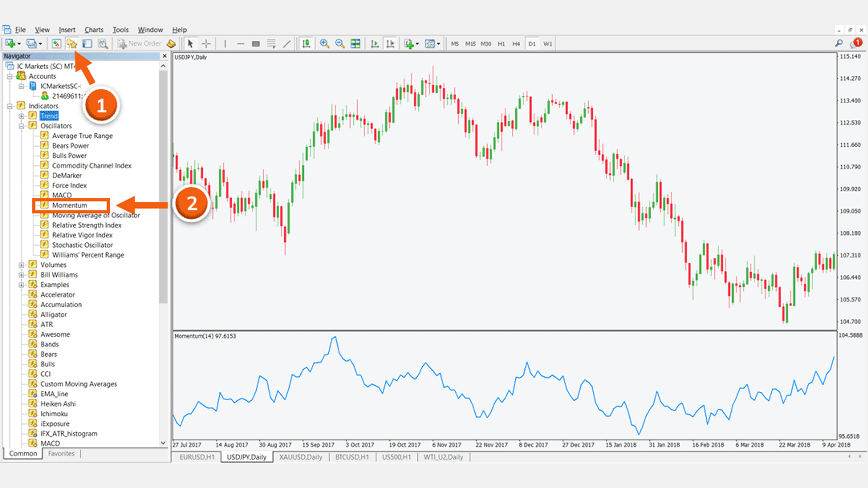The height and width of the screenshot is (488, 868).
Task: Toggle the M15 timeframe button
Action: point(470,44)
